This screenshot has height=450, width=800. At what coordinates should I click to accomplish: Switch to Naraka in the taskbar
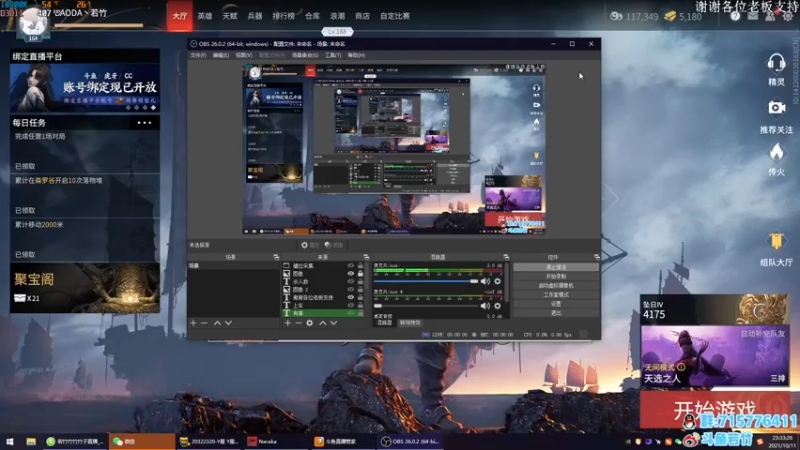point(277,441)
